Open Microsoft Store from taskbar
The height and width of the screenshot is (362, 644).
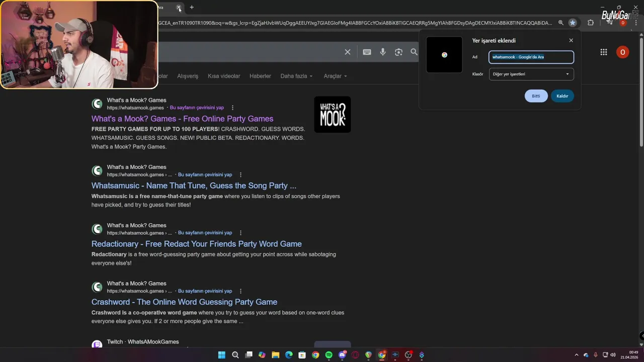(302, 355)
